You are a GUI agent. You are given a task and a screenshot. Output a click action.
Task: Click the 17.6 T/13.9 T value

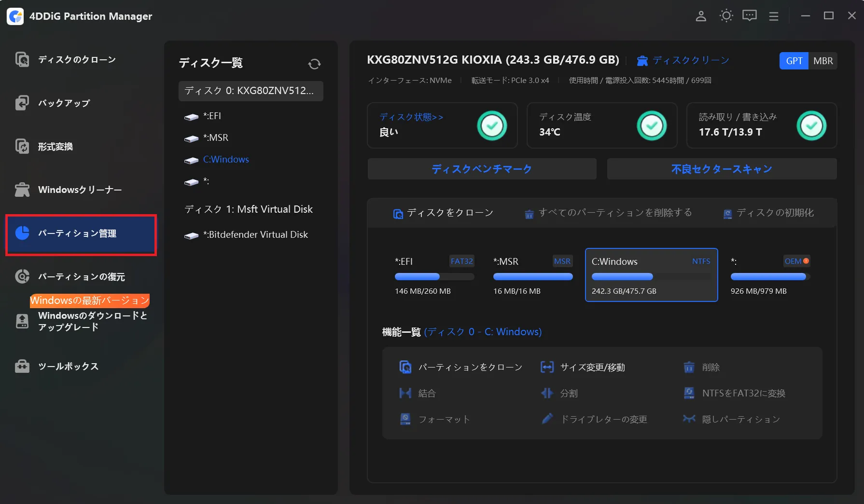pyautogui.click(x=730, y=132)
